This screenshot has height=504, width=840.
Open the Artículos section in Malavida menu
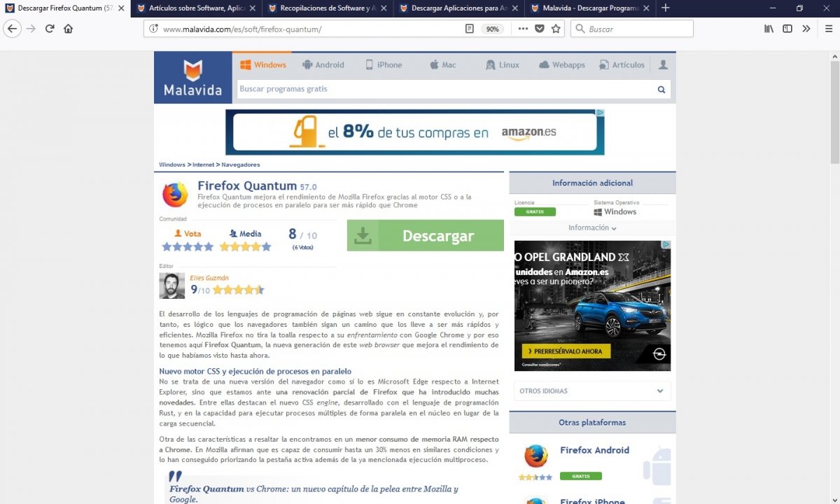(x=622, y=65)
